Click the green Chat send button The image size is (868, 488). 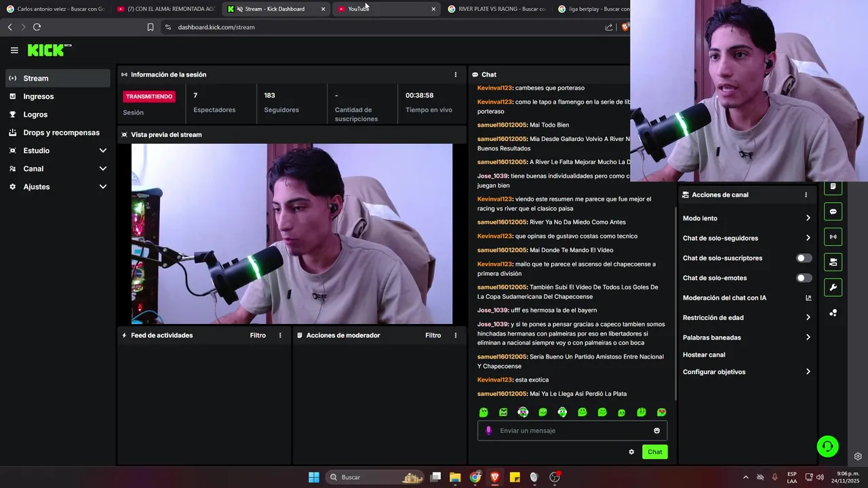point(654,452)
